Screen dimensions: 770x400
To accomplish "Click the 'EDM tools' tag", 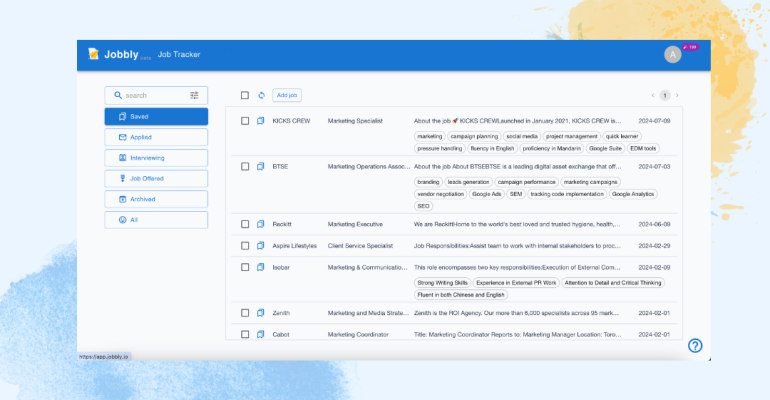I will click(x=643, y=148).
